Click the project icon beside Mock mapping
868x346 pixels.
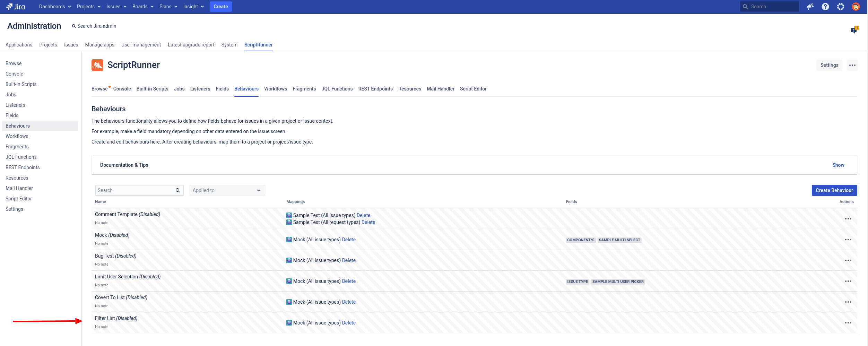click(x=289, y=239)
